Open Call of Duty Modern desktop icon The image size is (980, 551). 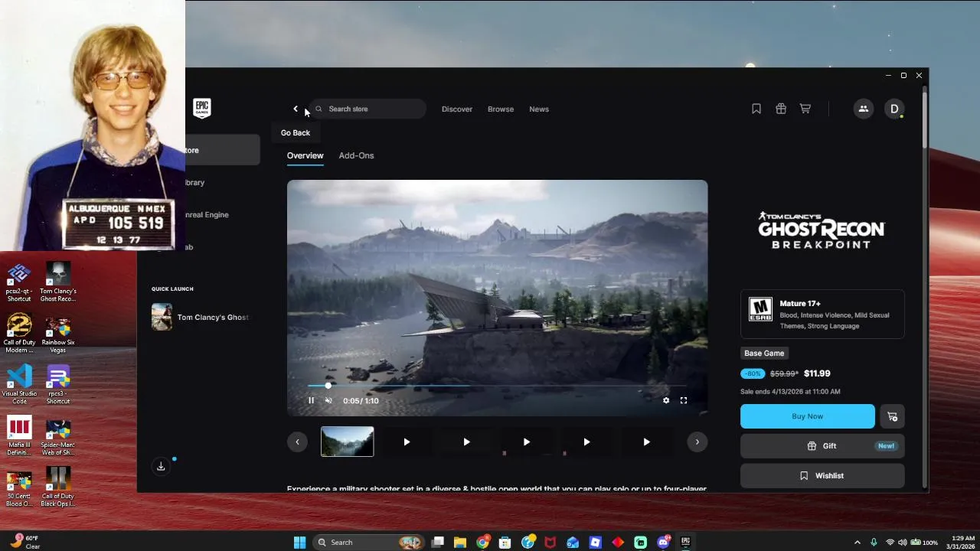19,334
